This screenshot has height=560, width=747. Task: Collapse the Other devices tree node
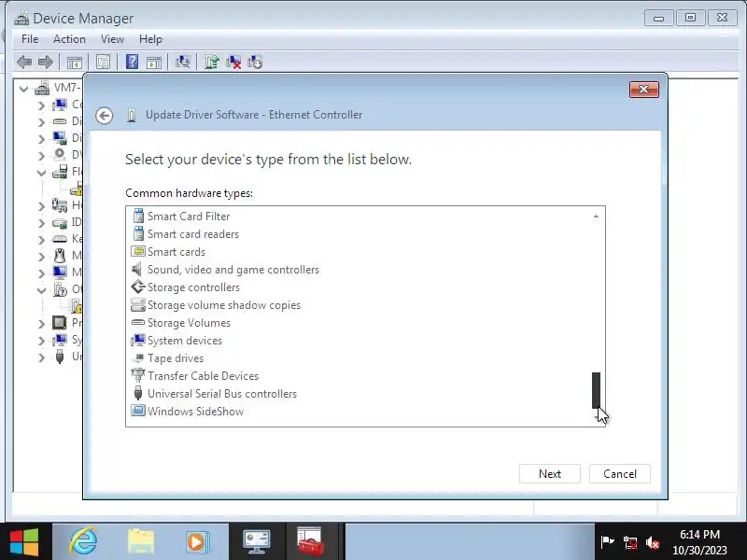[41, 290]
